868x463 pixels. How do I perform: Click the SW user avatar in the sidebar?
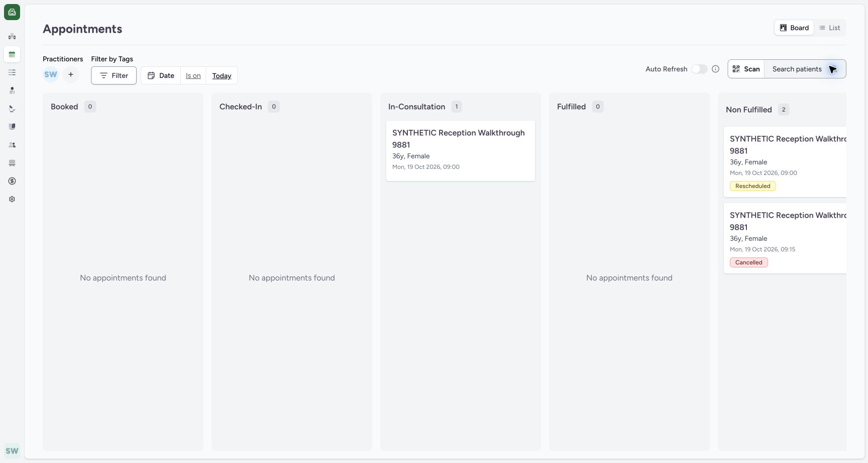coord(12,451)
